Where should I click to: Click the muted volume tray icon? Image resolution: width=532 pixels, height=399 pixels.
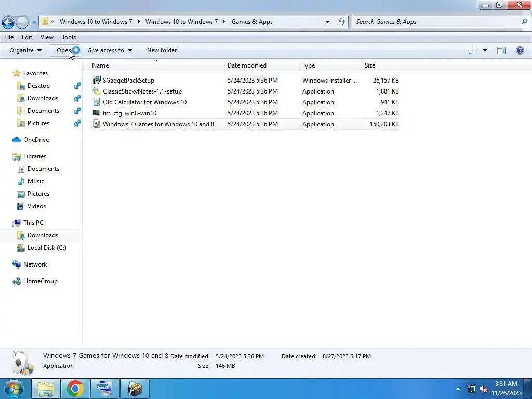click(x=484, y=389)
